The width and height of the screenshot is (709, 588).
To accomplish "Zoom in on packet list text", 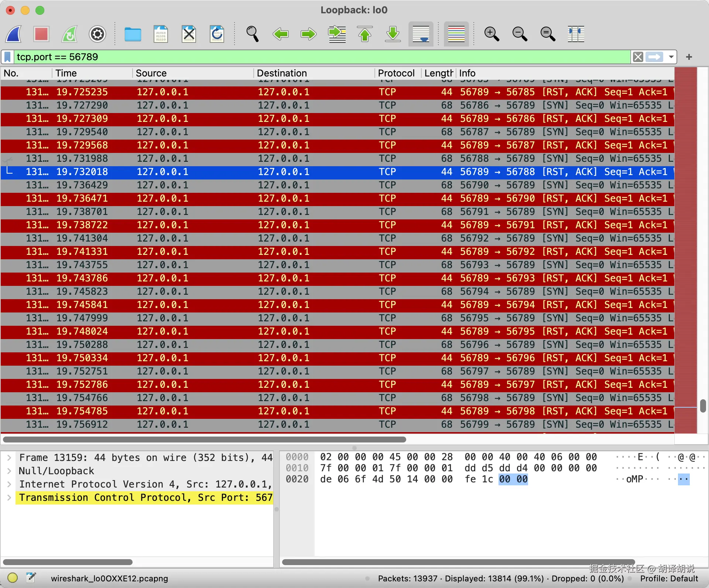I will [491, 34].
